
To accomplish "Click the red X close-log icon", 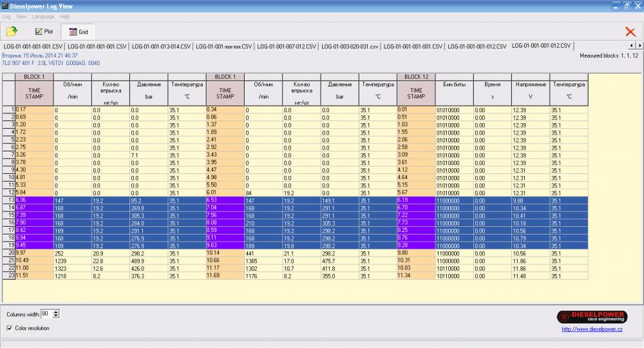I will (630, 32).
